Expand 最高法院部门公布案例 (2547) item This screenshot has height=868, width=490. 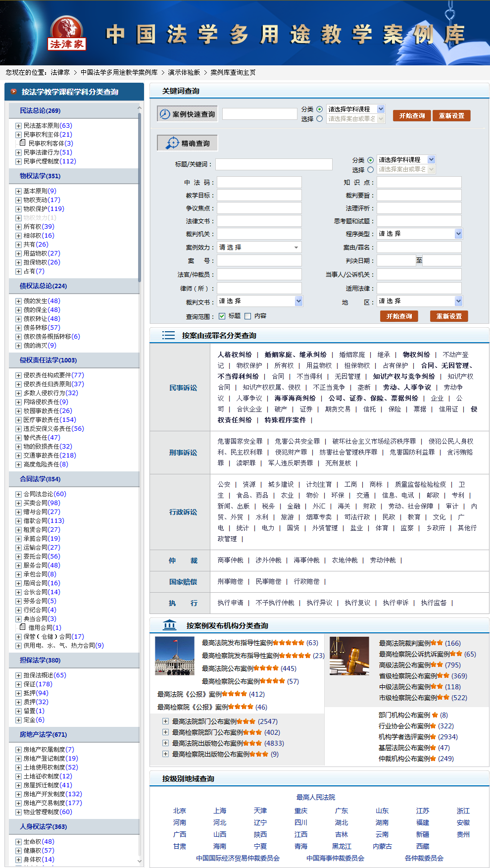(166, 721)
